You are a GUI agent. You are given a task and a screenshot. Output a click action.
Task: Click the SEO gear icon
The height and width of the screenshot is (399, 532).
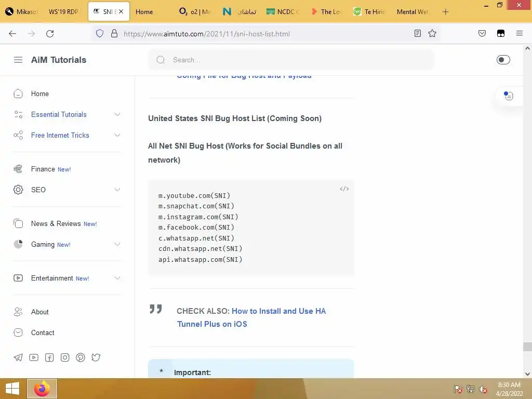(18, 189)
